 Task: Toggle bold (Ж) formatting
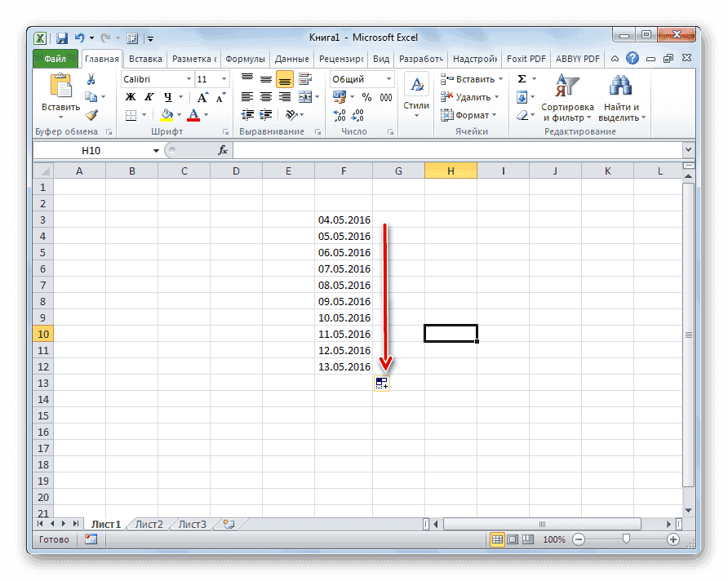point(130,96)
